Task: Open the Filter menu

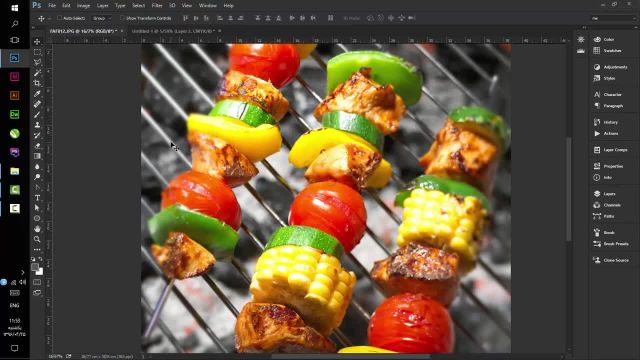Action: click(157, 6)
